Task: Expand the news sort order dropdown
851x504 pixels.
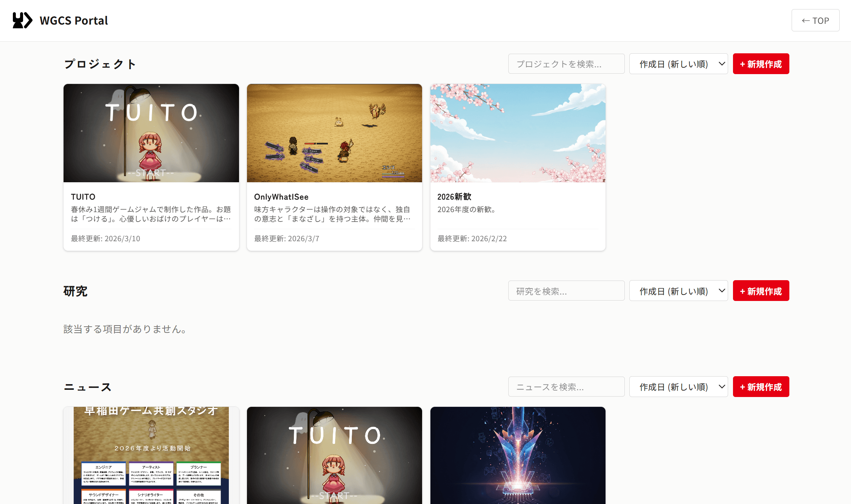Action: (x=678, y=387)
